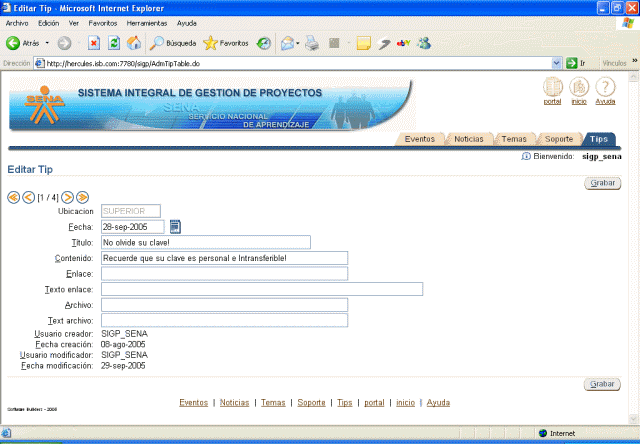
Task: Go to next record arrow icon
Action: tap(67, 198)
